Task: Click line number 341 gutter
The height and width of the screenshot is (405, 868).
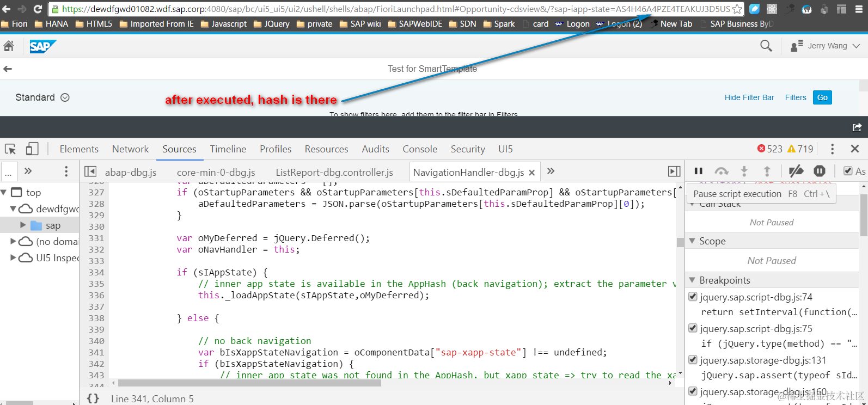Action: click(x=96, y=352)
